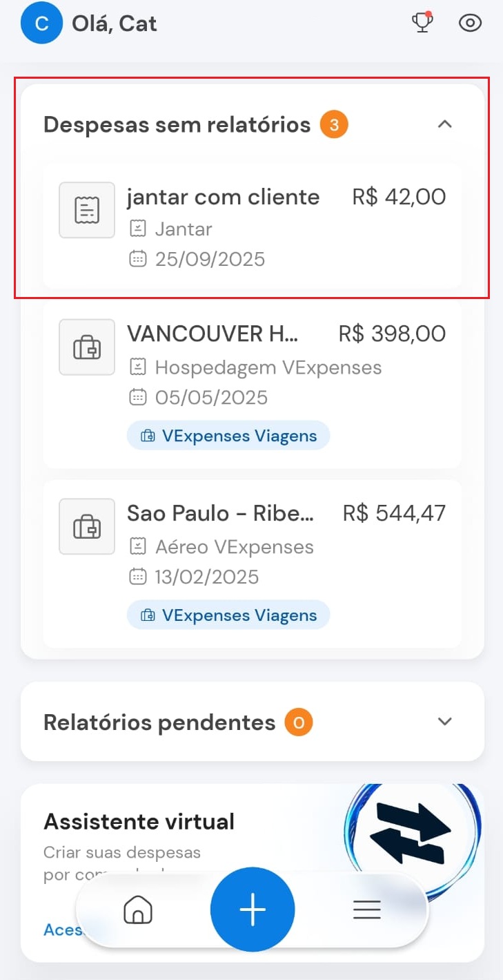
Task: Open the trophy achievements icon
Action: click(x=422, y=23)
